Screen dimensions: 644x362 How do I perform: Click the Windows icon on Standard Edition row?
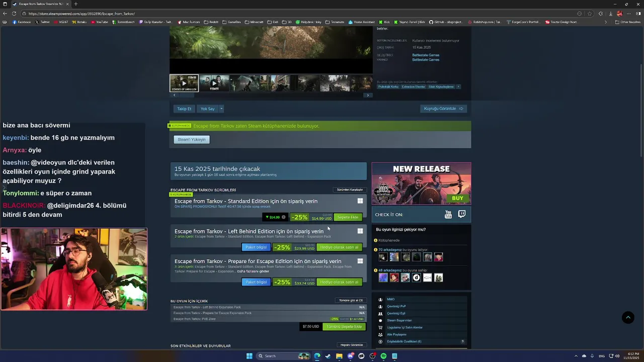(360, 201)
